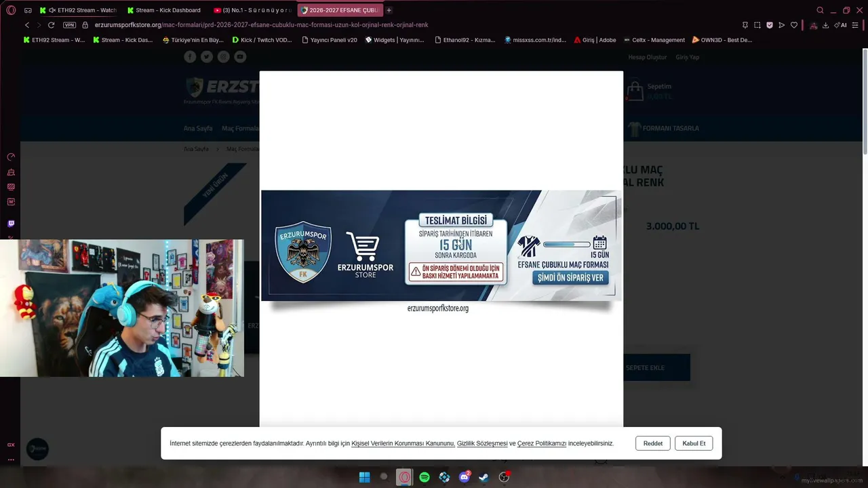Screen dimensions: 868x488
Task: Click the Reddet cookie button
Action: tap(653, 443)
